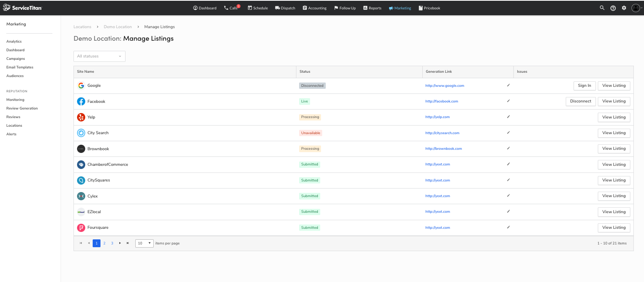
Task: Edit the Brownbook generation link pencil
Action: click(x=508, y=148)
